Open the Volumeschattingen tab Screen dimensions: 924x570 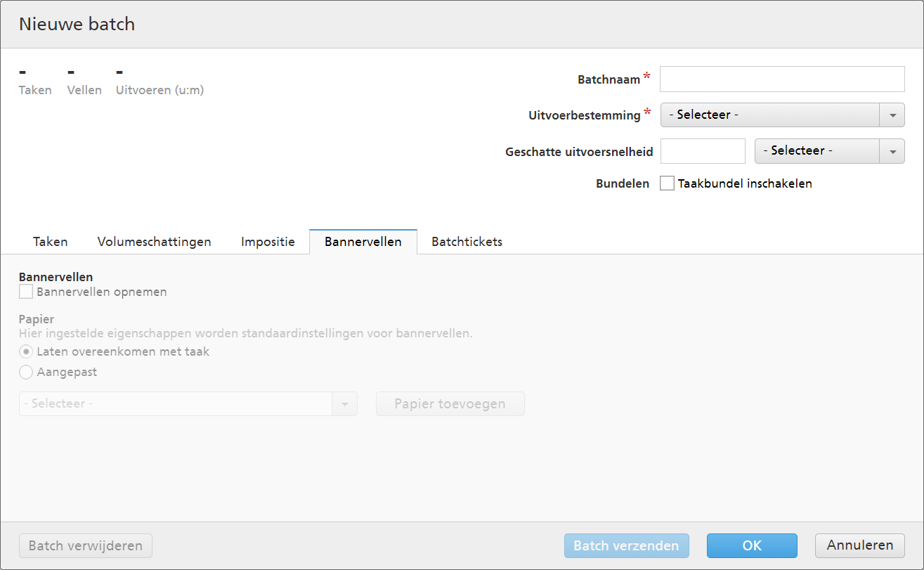click(155, 242)
